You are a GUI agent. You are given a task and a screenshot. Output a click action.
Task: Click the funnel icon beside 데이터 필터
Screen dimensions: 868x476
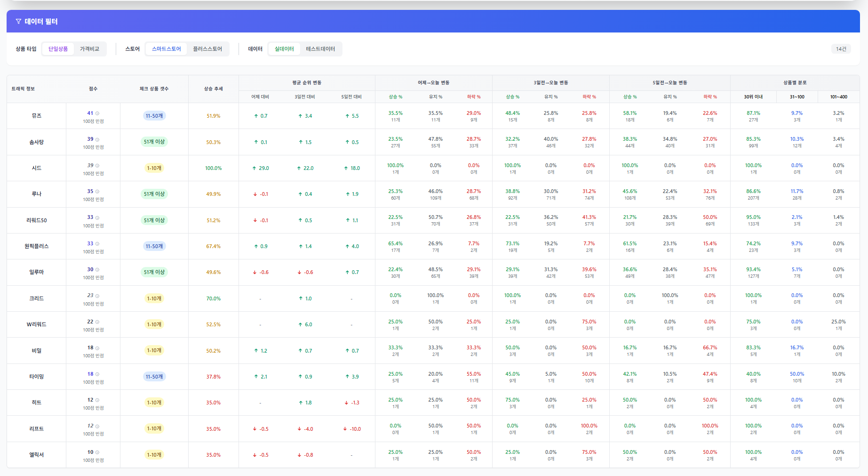coord(18,21)
